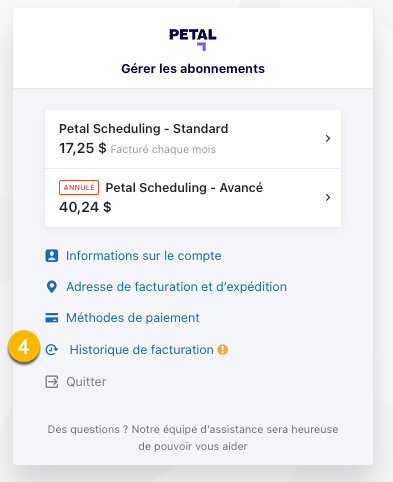Click the yellow number 4 badge
This screenshot has width=393, height=482.
coord(24,348)
